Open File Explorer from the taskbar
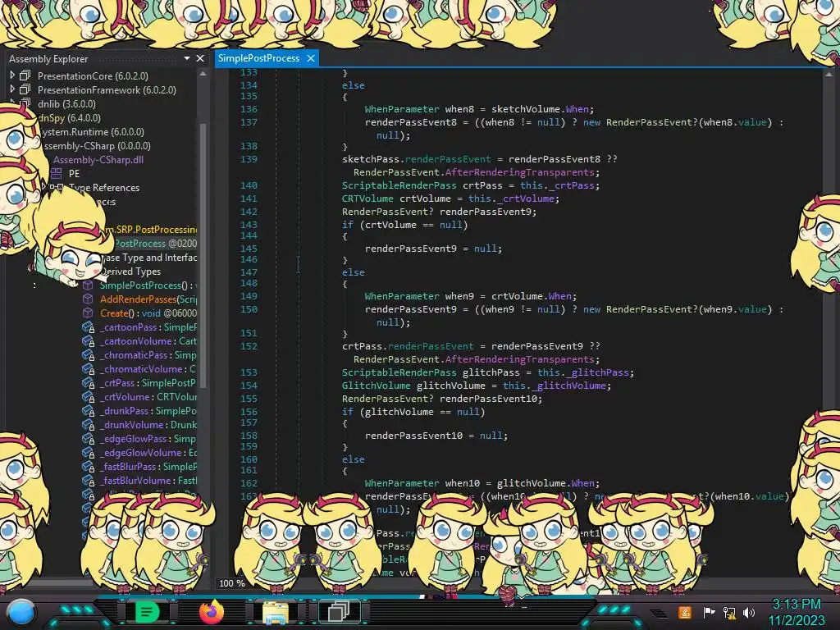This screenshot has height=630, width=840. tap(276, 612)
